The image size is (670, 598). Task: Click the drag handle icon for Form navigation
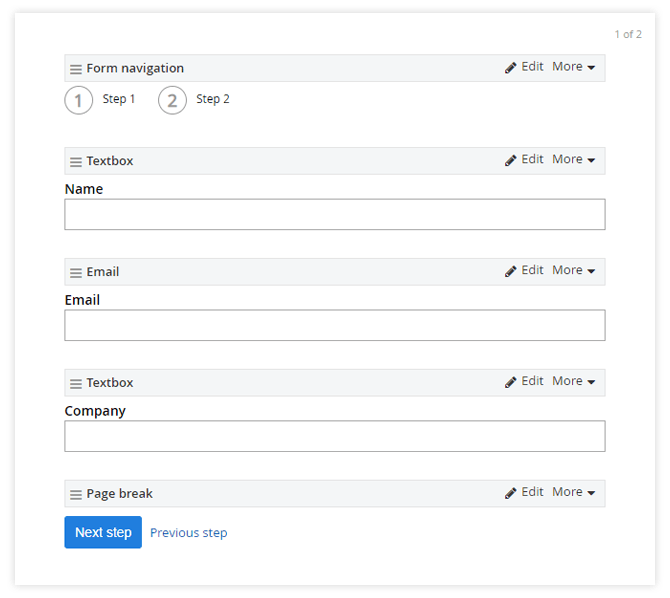[x=76, y=69]
